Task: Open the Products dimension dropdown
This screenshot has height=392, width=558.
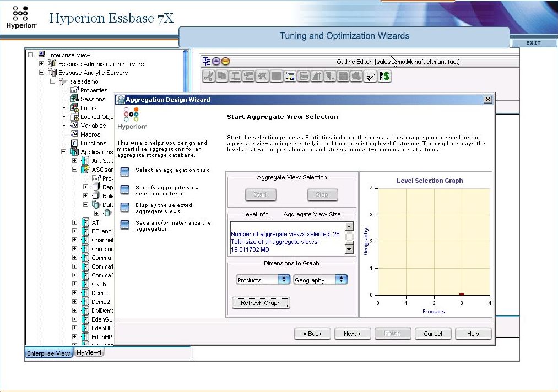Action: (x=263, y=280)
